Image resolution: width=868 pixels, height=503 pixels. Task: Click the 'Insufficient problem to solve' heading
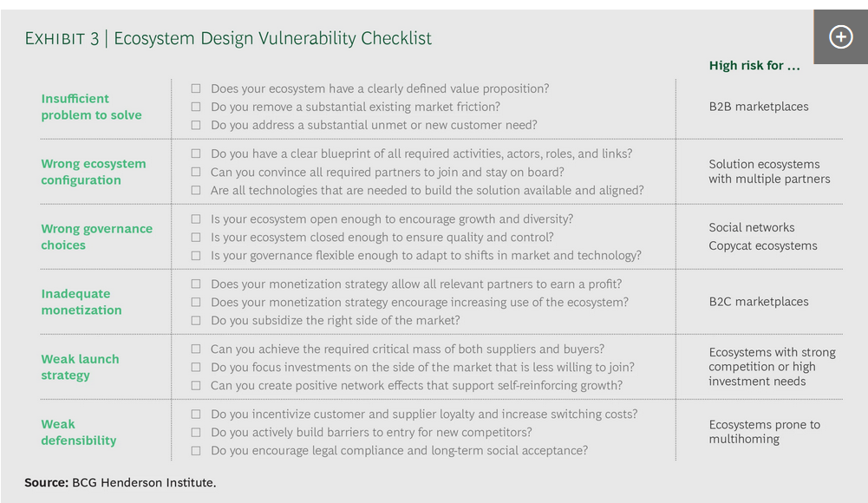pyautogui.click(x=91, y=107)
